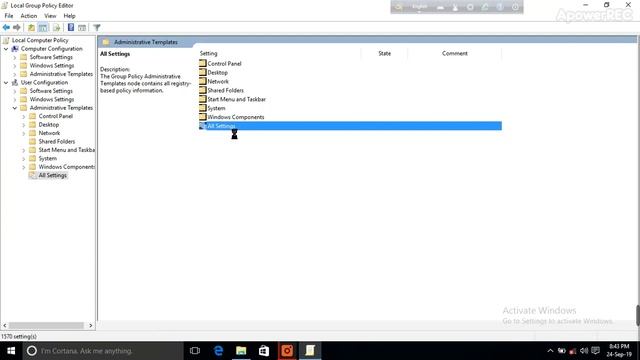640x360 pixels.
Task: Click the Back arrow toolbar icon
Action: point(6,28)
